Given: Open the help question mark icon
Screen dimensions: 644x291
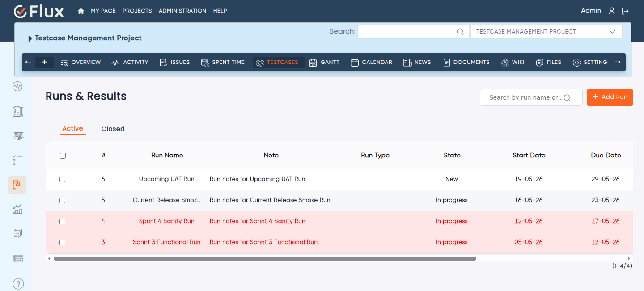Looking at the screenshot, I should coord(18,283).
